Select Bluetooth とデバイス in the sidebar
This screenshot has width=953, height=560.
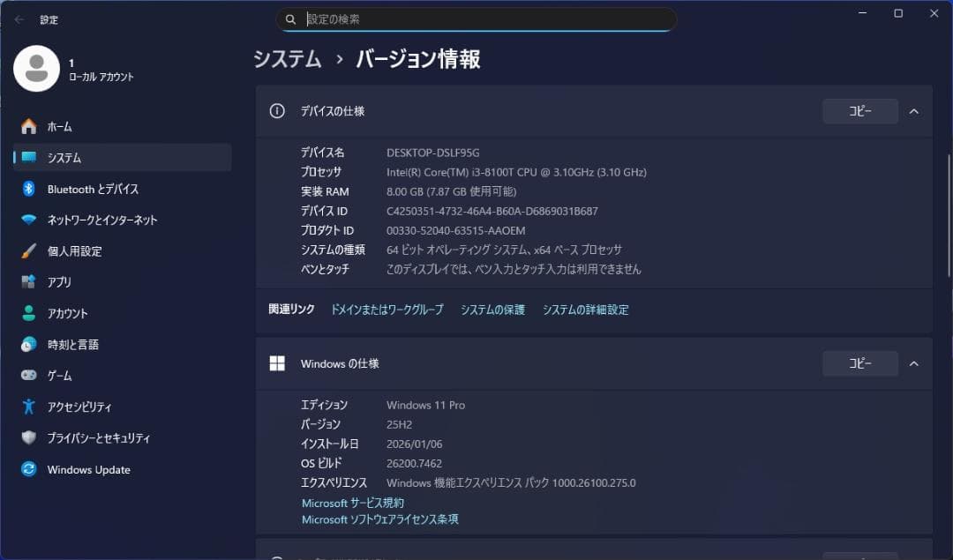79,189
